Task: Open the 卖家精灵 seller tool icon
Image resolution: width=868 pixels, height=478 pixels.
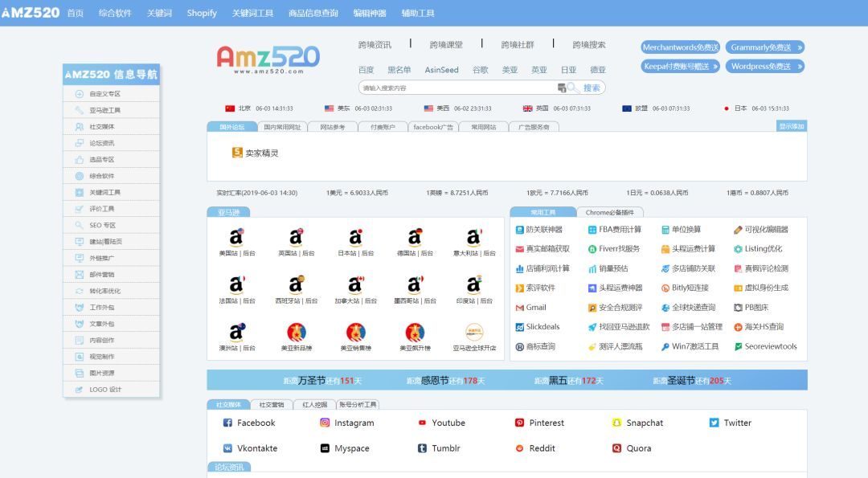Action: 237,153
